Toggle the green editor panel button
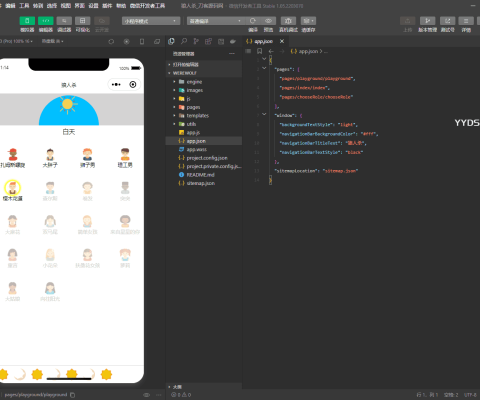Viewport: 480px width, 400px height. (x=46, y=21)
